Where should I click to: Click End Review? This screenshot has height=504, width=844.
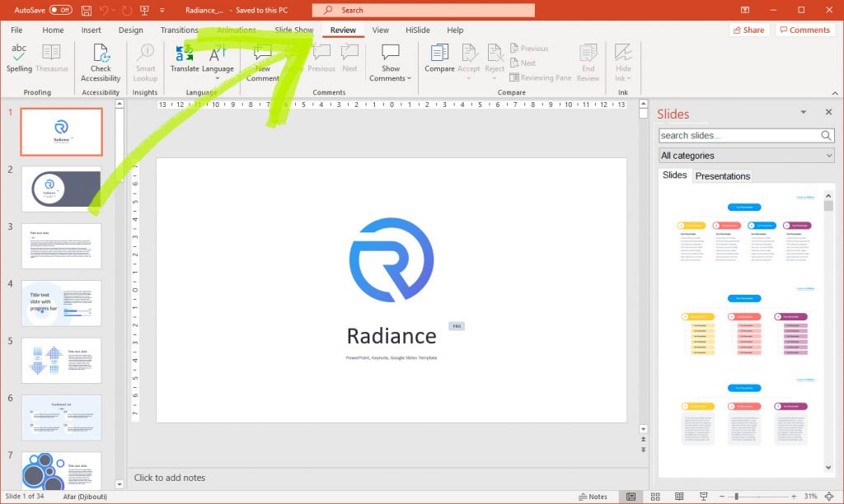click(x=588, y=63)
